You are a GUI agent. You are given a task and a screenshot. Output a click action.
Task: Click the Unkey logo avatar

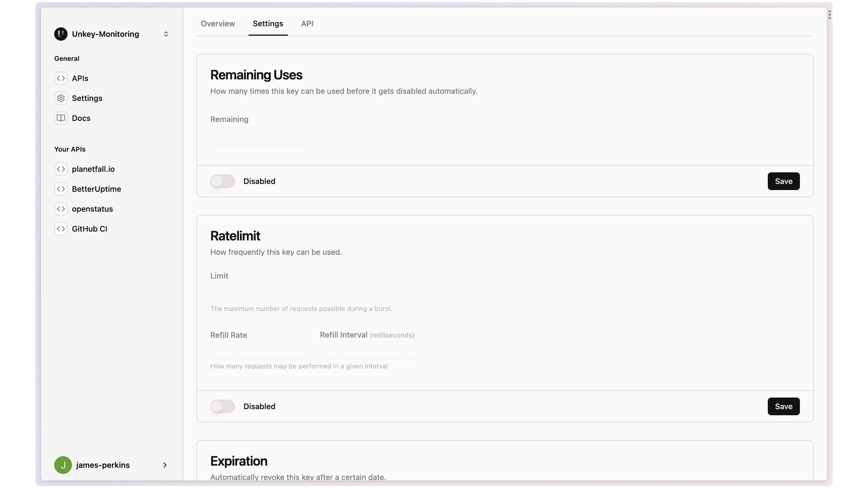61,34
